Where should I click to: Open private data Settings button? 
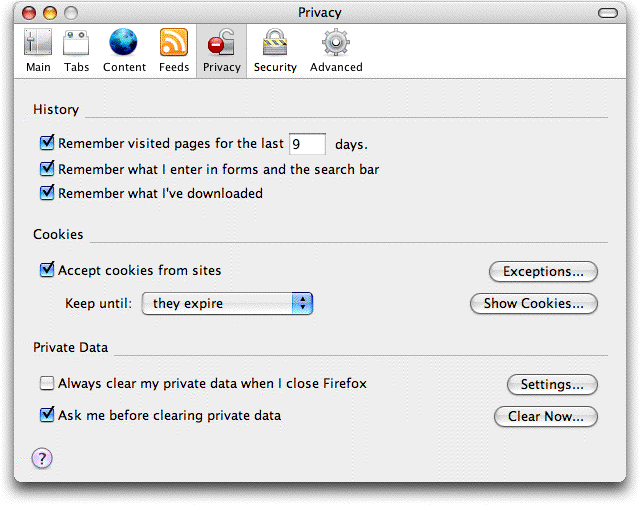552,385
